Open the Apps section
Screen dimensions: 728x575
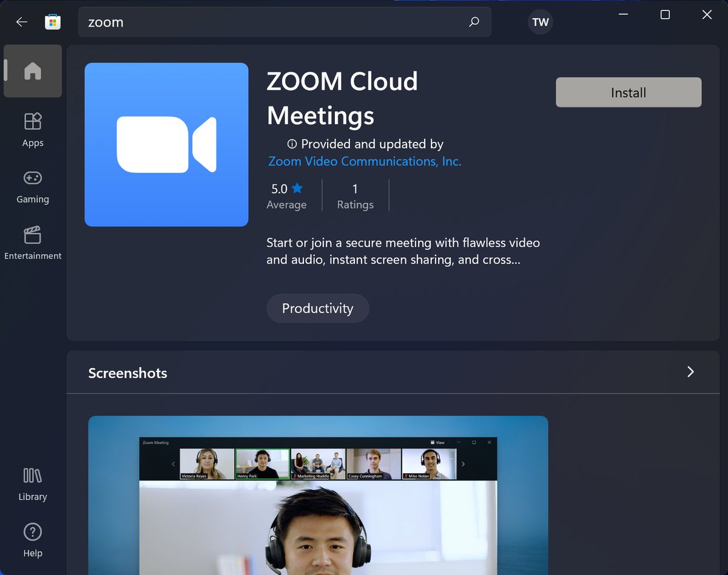(33, 130)
